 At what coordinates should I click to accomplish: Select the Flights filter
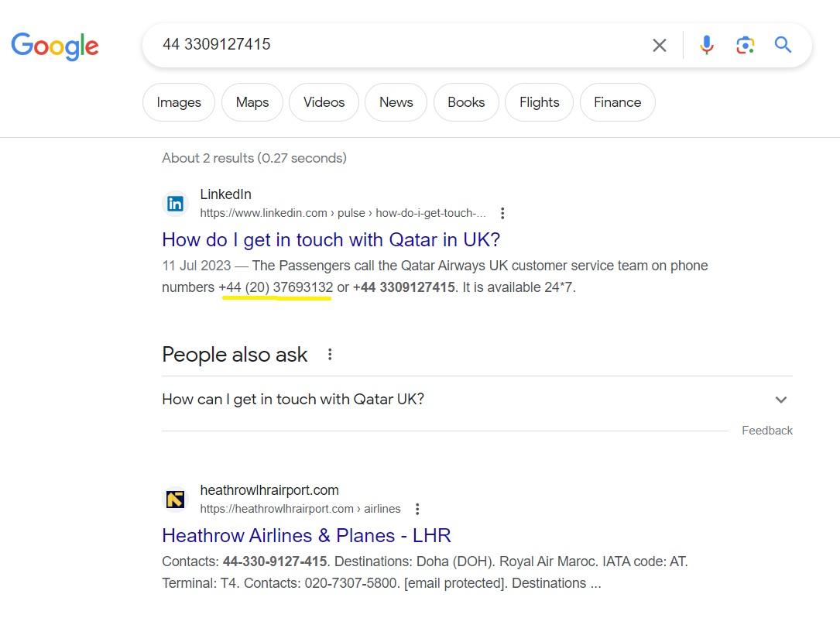(539, 102)
